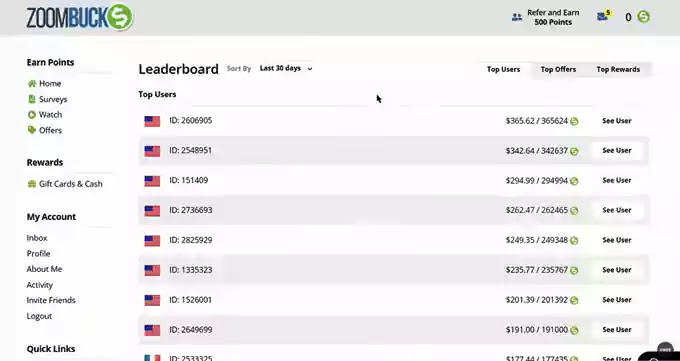Open the Last 30 days sort dropdown
Image resolution: width=680 pixels, height=361 pixels.
286,68
